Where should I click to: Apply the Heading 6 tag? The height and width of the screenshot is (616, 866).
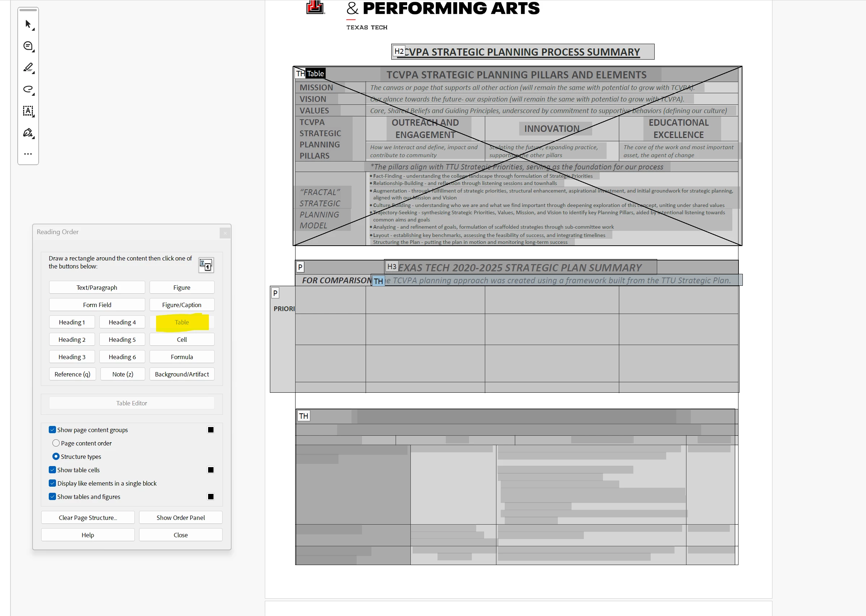coord(122,357)
